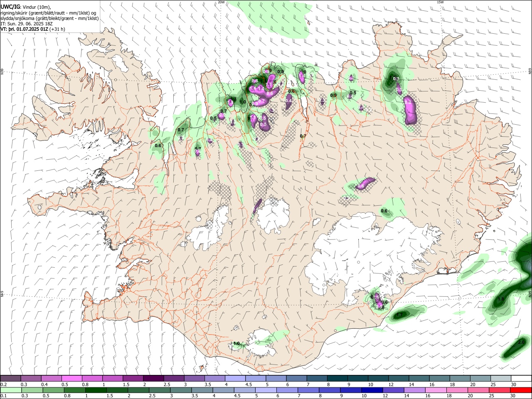
Task: Click the top legend's bright pink 0.5 swatch
Action: (71, 378)
